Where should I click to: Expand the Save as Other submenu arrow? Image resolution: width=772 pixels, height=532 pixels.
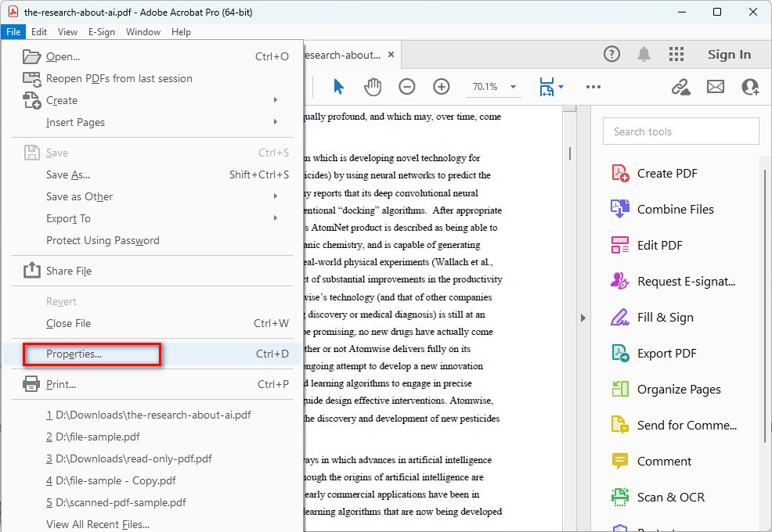click(276, 196)
